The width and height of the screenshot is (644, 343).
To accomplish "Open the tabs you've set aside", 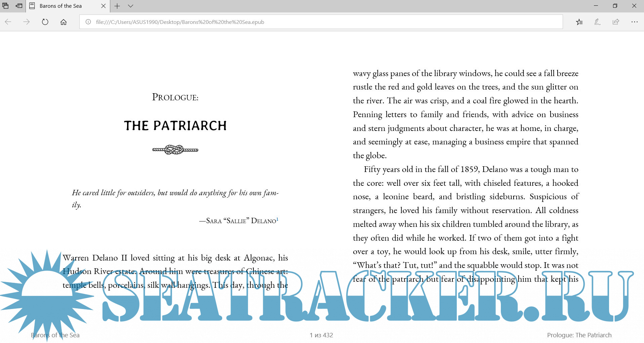I will [6, 6].
